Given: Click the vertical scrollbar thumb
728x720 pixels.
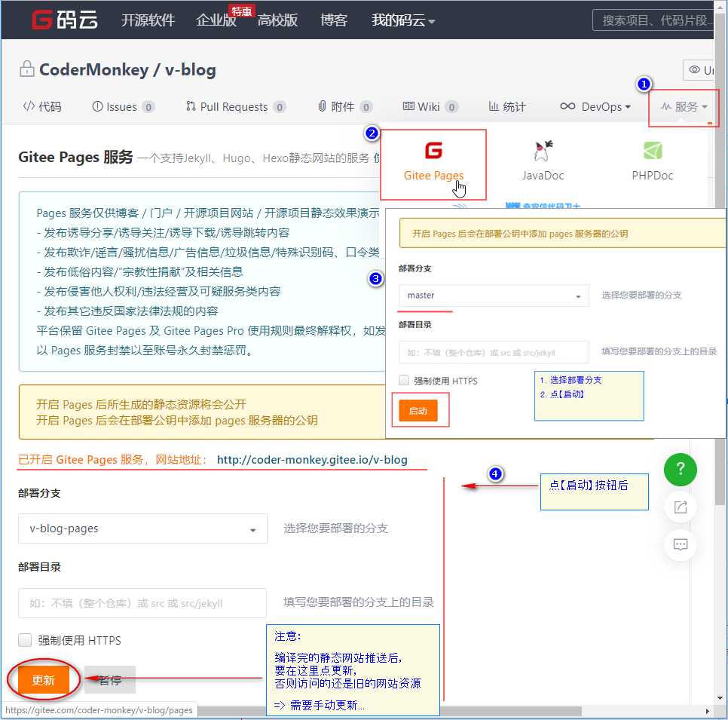Looking at the screenshot, I should [720, 260].
